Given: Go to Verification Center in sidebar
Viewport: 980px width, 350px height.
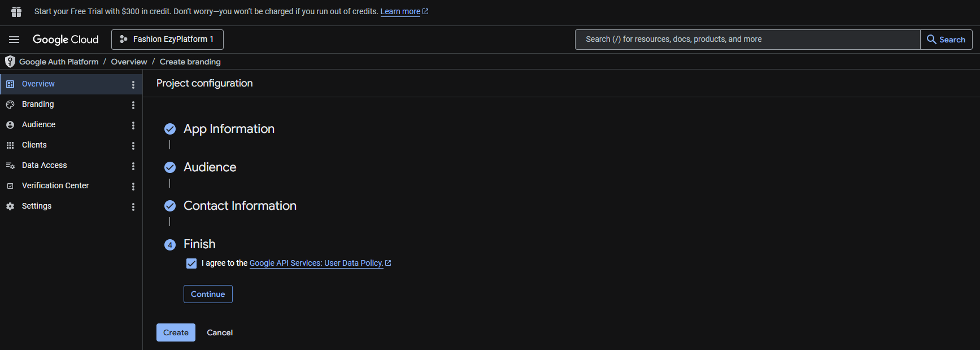Looking at the screenshot, I should click(55, 185).
